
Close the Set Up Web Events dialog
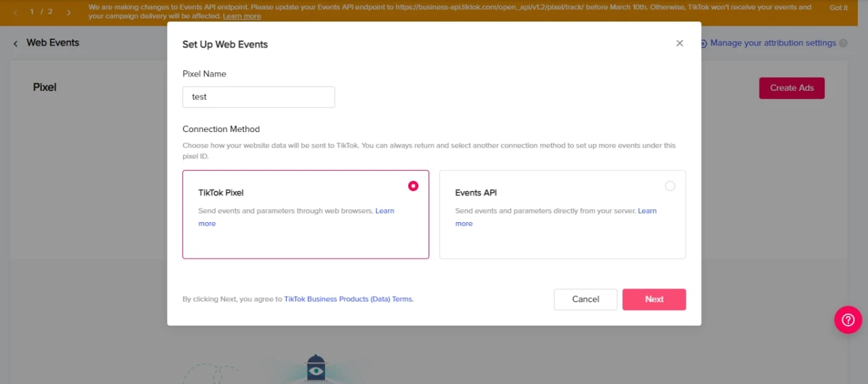679,43
